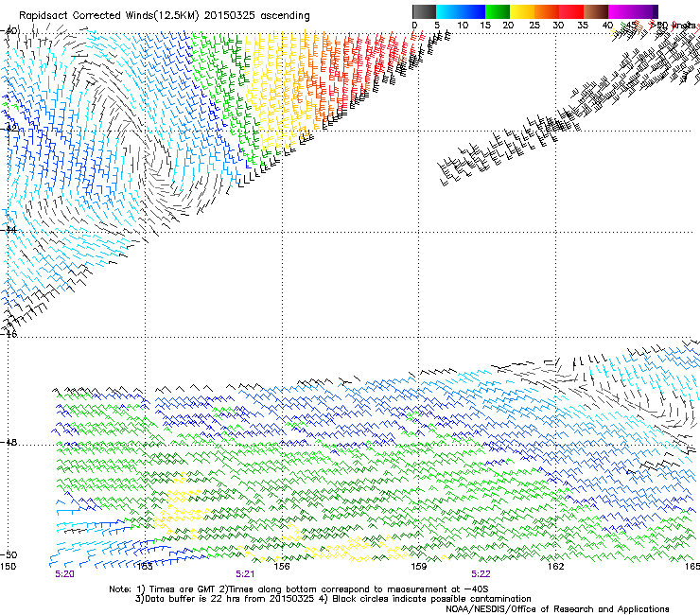700x615 pixels.
Task: Click the -50 latitude label
Action: coord(9,554)
